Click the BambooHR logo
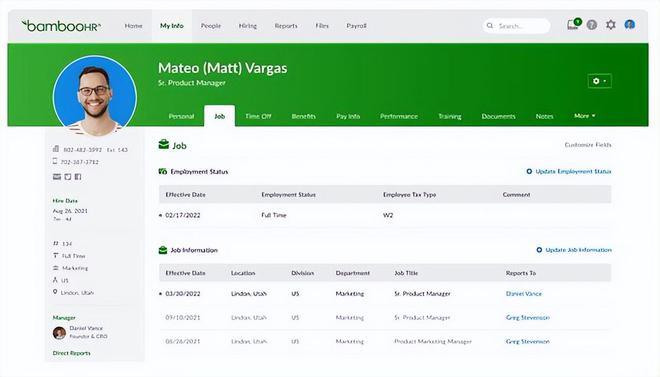Screen dimensions: 660x377 (x=61, y=26)
